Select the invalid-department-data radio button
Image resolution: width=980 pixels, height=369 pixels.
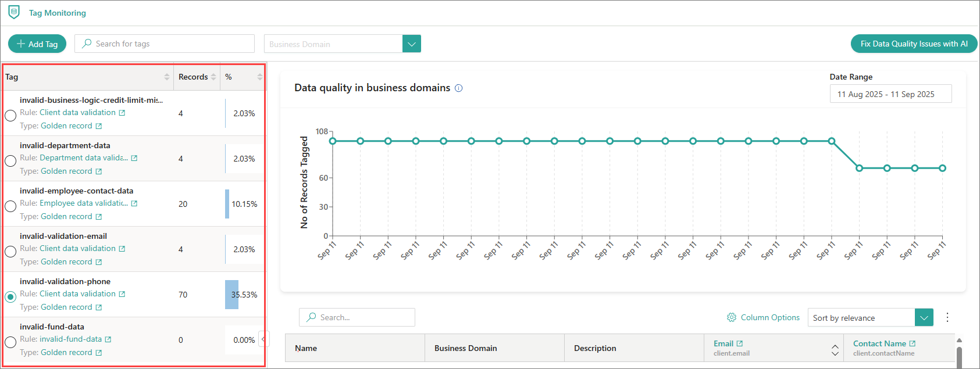tap(10, 161)
